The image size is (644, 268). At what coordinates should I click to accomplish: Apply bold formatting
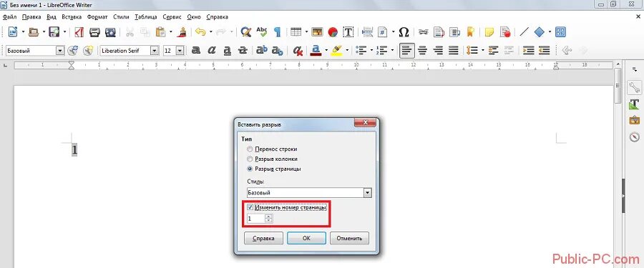[196, 51]
